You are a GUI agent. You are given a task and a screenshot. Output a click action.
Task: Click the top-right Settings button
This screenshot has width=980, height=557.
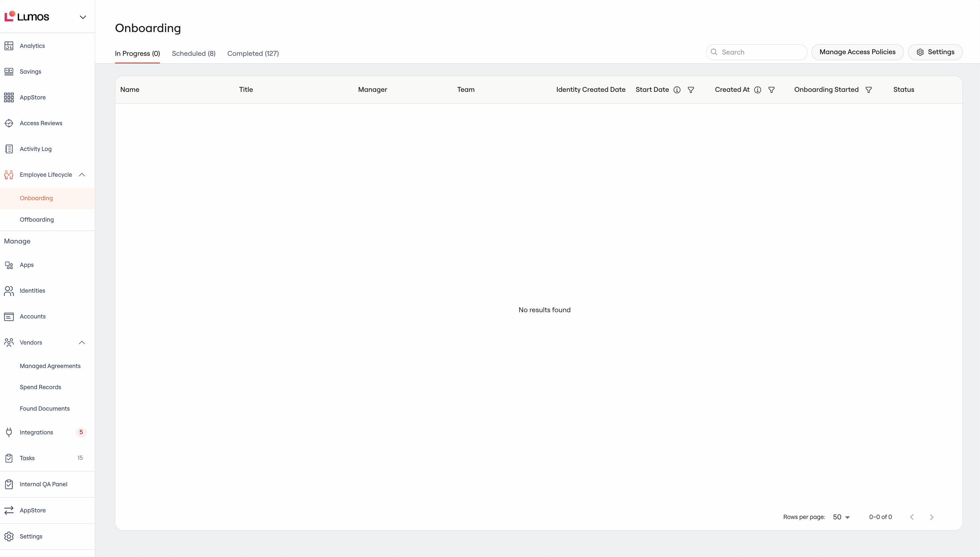[x=935, y=52]
